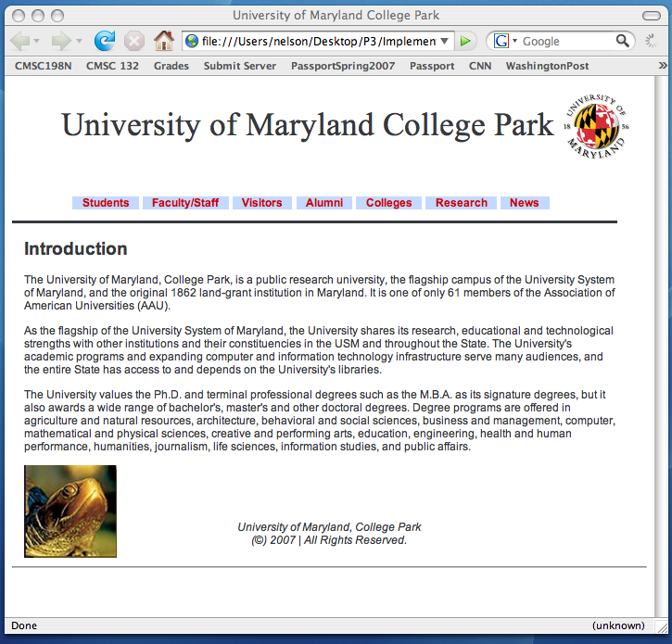Open the Grades bookmark
The height and width of the screenshot is (644, 672).
(x=171, y=66)
